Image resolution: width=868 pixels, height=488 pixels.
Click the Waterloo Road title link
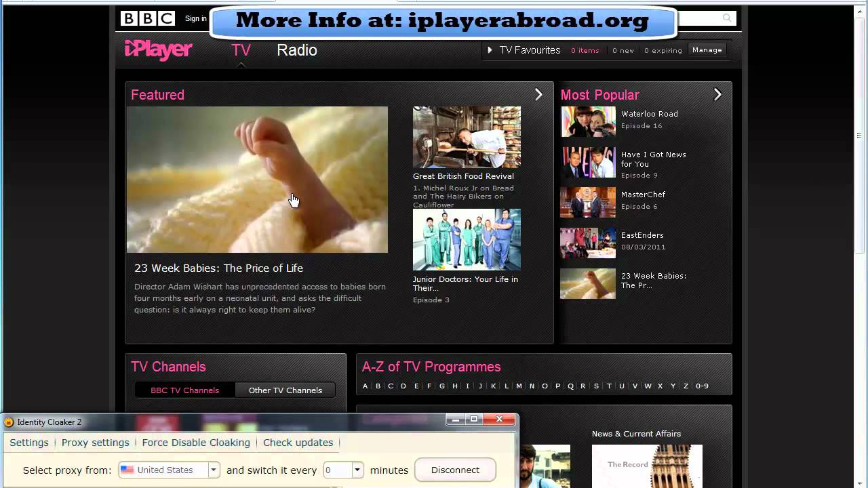click(x=650, y=114)
